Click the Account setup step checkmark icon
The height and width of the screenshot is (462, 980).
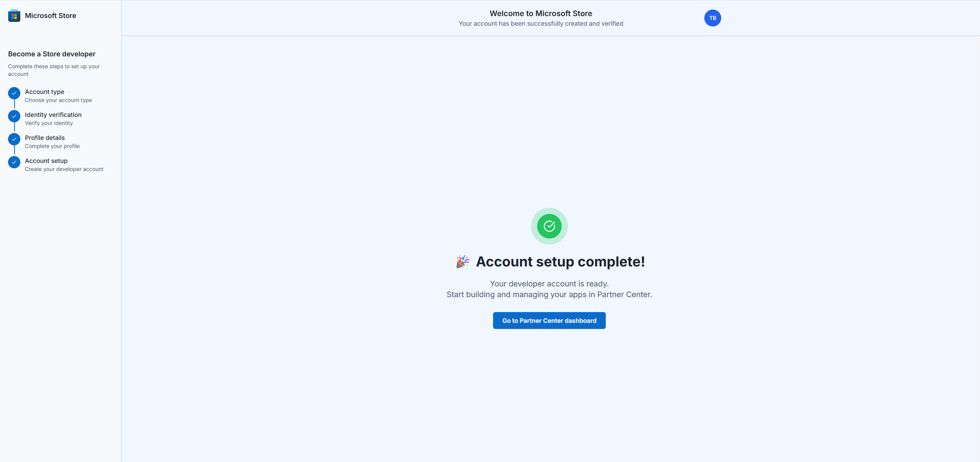(14, 162)
